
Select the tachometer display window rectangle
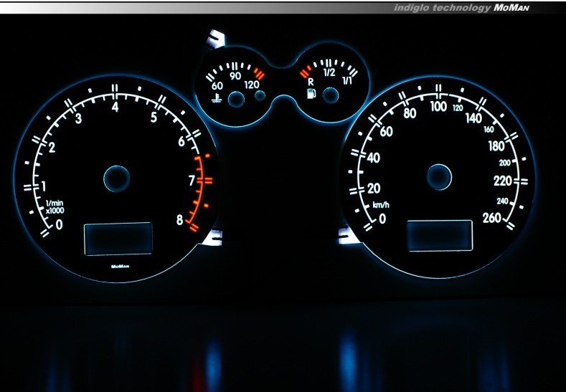(118, 238)
